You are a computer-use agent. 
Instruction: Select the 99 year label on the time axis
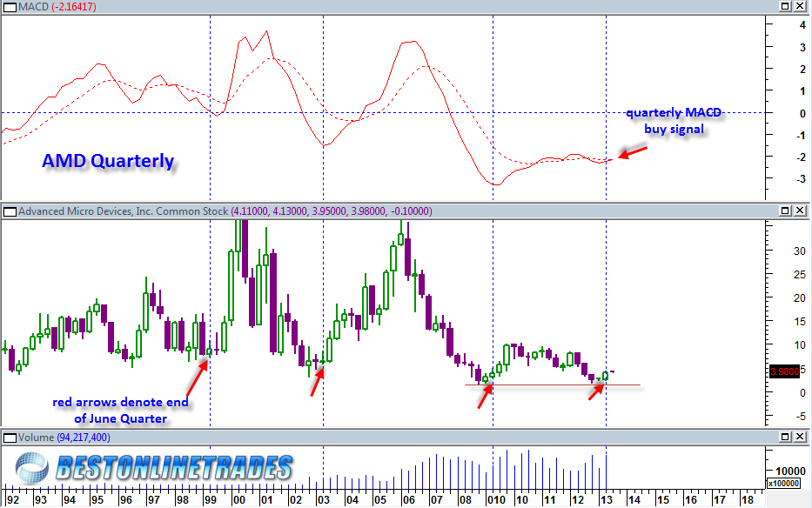click(x=210, y=500)
